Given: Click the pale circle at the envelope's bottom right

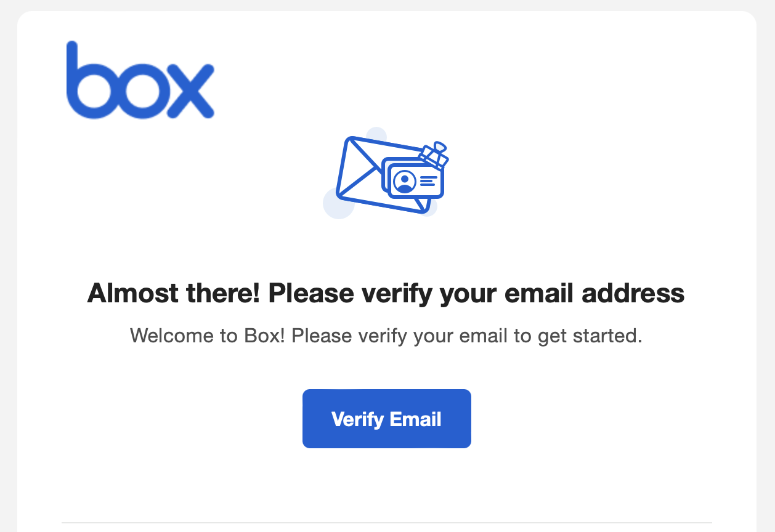Looking at the screenshot, I should tap(429, 208).
